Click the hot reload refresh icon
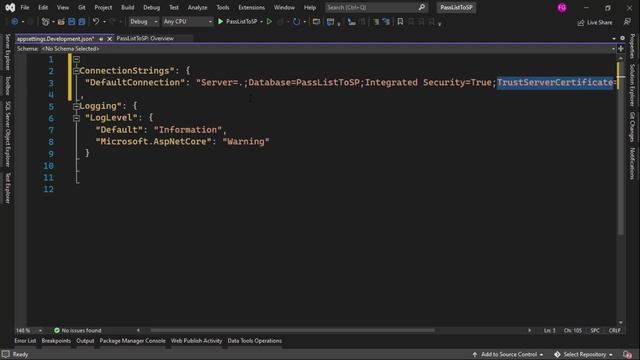Screen dimensions: 640x360 tap(296, 22)
